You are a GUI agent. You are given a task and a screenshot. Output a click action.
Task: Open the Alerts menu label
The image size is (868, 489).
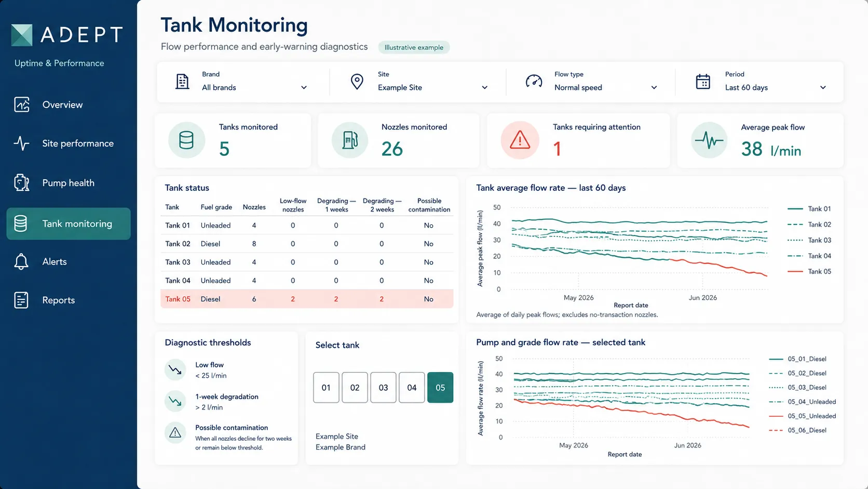[x=55, y=262]
